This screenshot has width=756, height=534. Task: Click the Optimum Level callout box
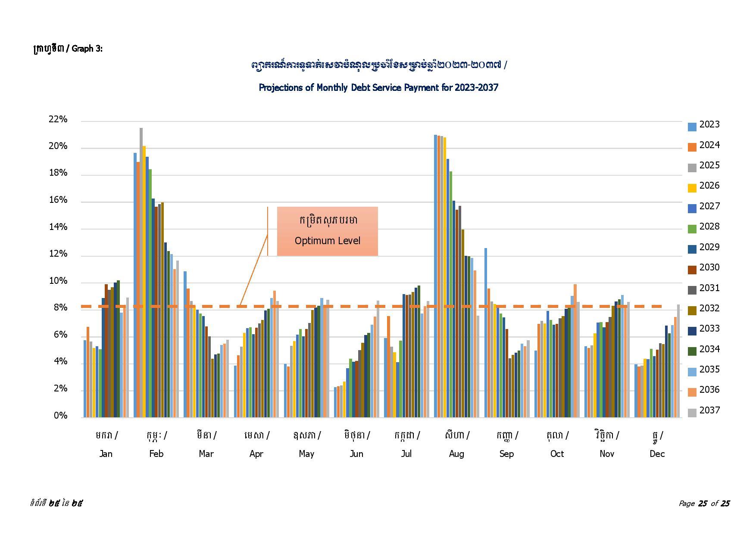click(327, 231)
